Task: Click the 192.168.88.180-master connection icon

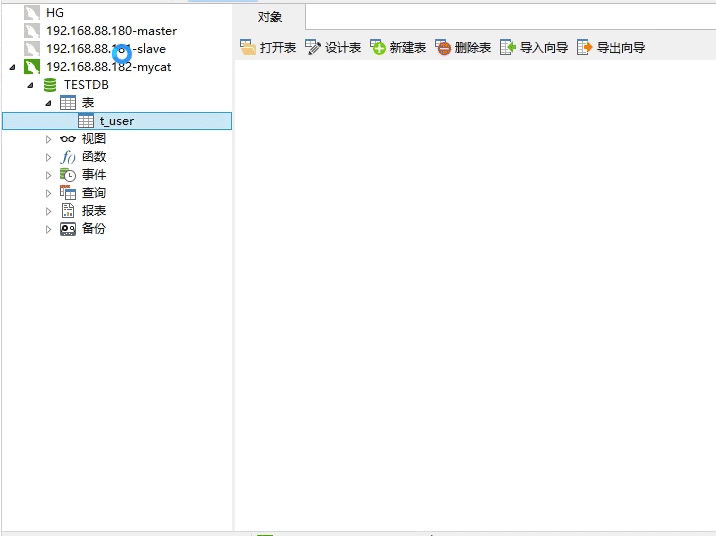Action: pyautogui.click(x=32, y=31)
